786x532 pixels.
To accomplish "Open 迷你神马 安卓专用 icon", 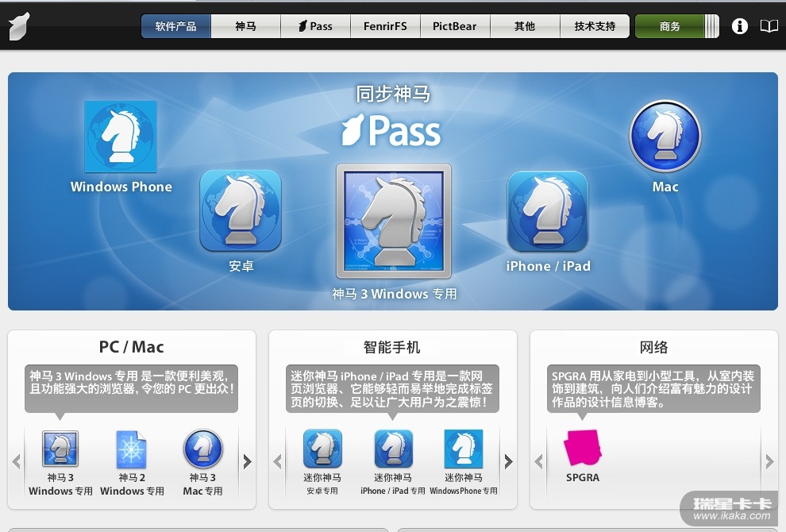I will tap(322, 449).
